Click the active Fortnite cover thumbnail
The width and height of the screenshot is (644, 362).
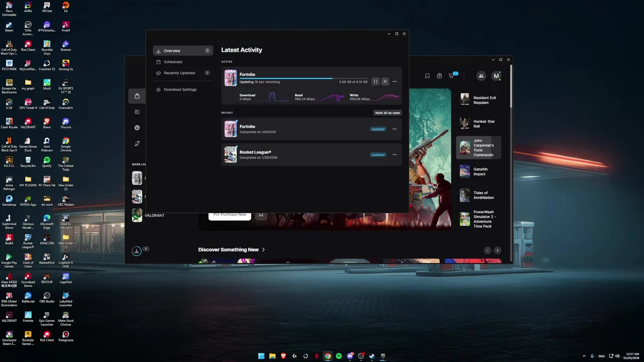(230, 78)
